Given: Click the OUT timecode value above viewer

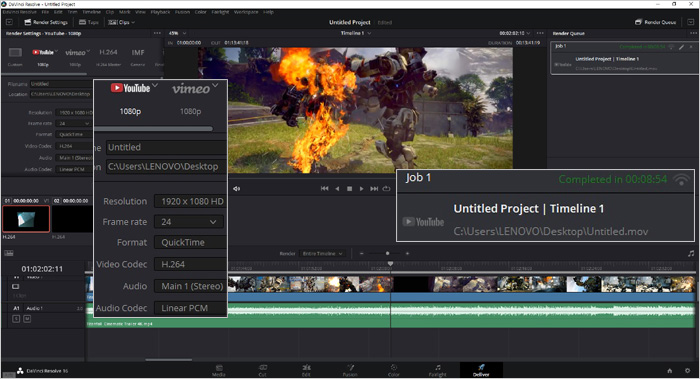Looking at the screenshot, I should tap(236, 43).
